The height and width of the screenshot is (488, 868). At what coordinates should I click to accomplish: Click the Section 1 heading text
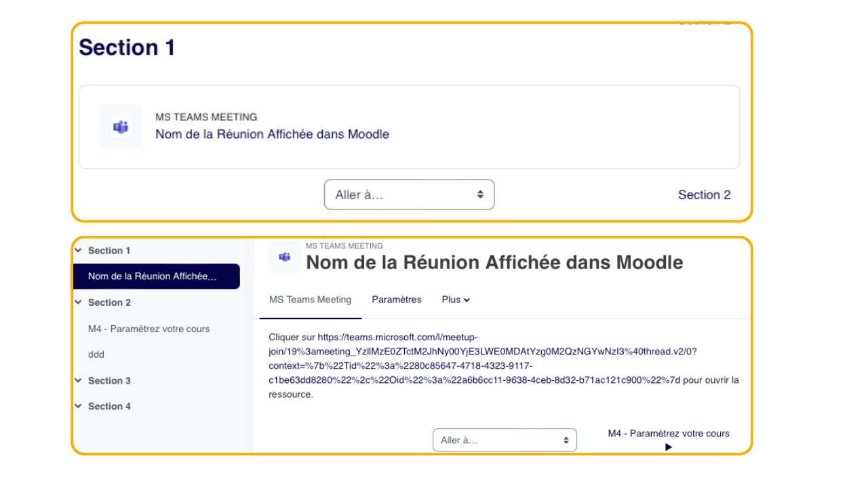pyautogui.click(x=127, y=47)
